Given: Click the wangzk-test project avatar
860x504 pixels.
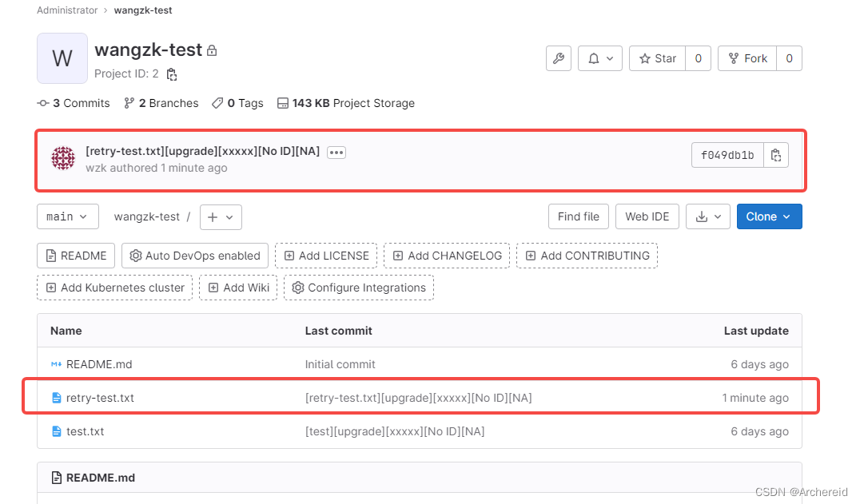Looking at the screenshot, I should pyautogui.click(x=62, y=58).
